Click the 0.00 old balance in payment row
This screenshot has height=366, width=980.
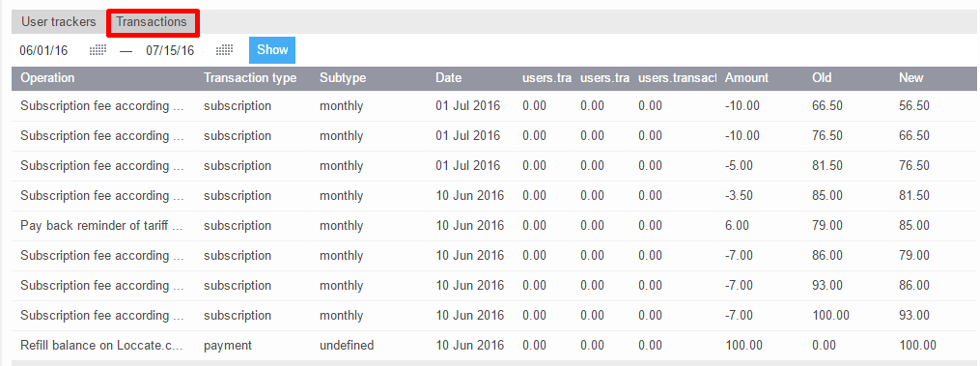[825, 346]
